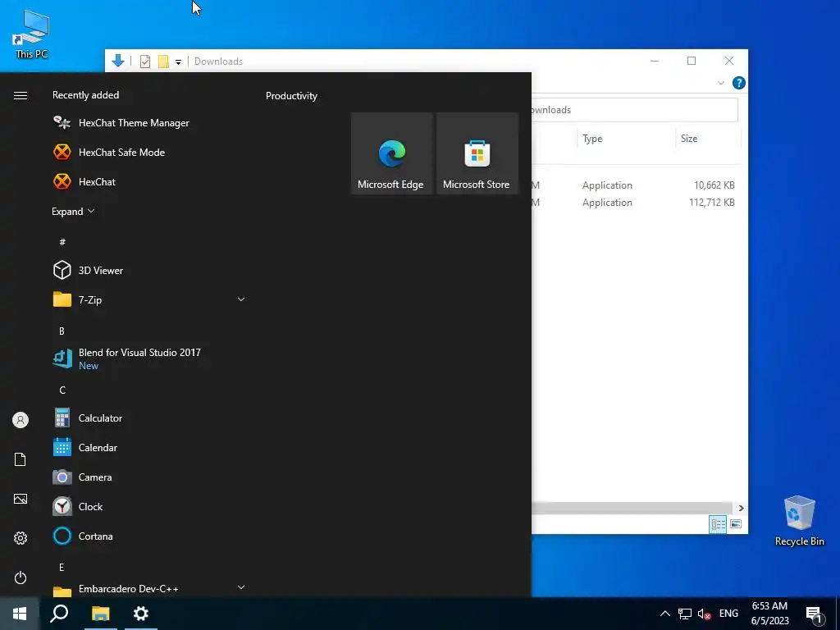Sort Downloads by Type column
This screenshot has height=630, width=840.
point(627,139)
